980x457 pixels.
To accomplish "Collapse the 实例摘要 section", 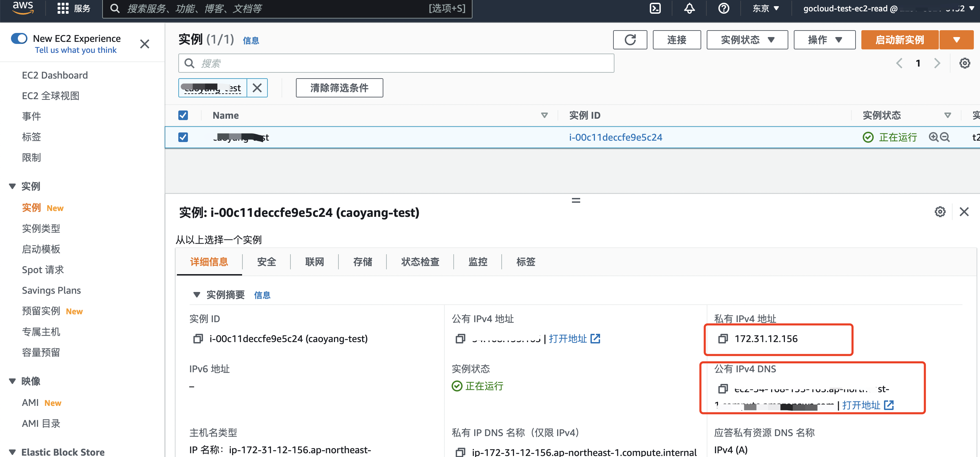I will [197, 295].
